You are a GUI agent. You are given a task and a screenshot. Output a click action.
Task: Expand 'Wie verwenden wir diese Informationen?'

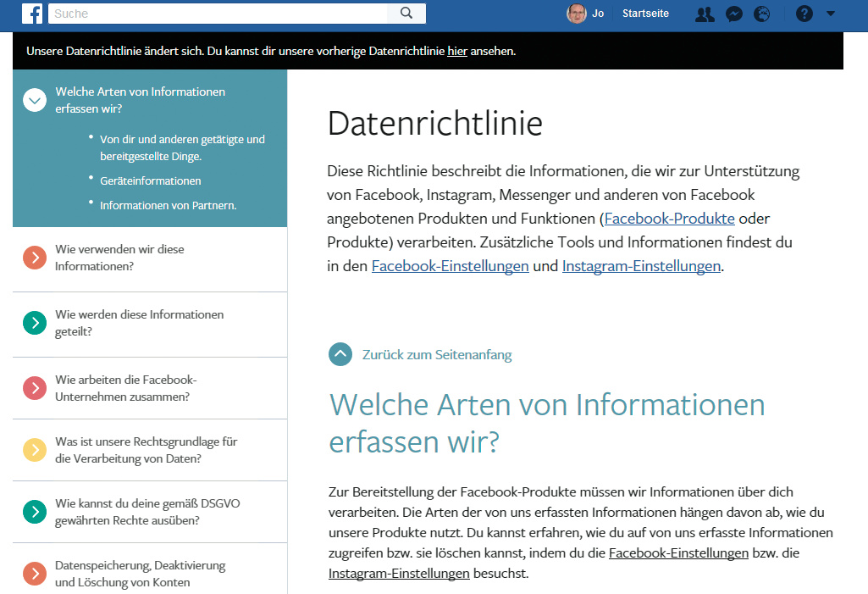click(34, 258)
